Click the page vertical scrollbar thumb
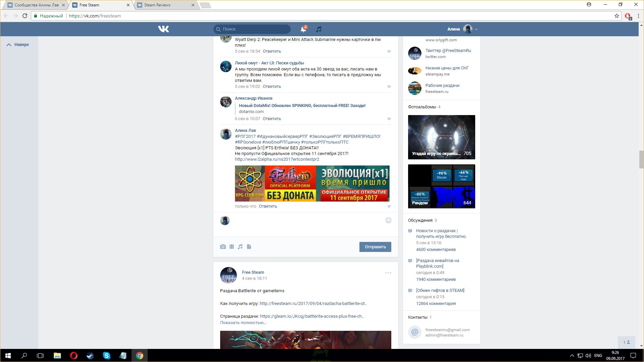 641,160
